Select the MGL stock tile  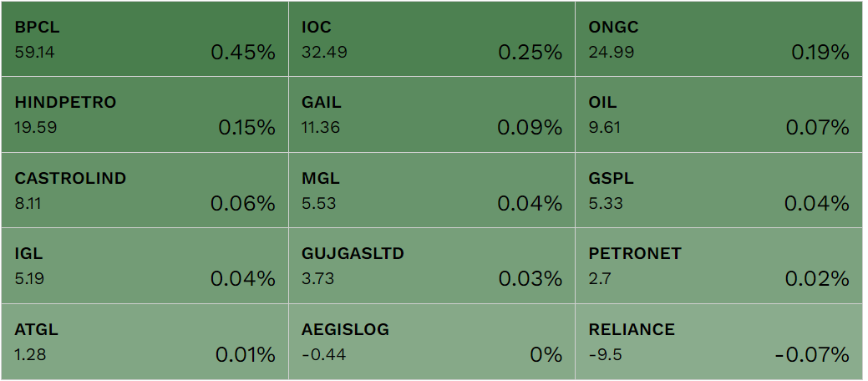pos(431,190)
